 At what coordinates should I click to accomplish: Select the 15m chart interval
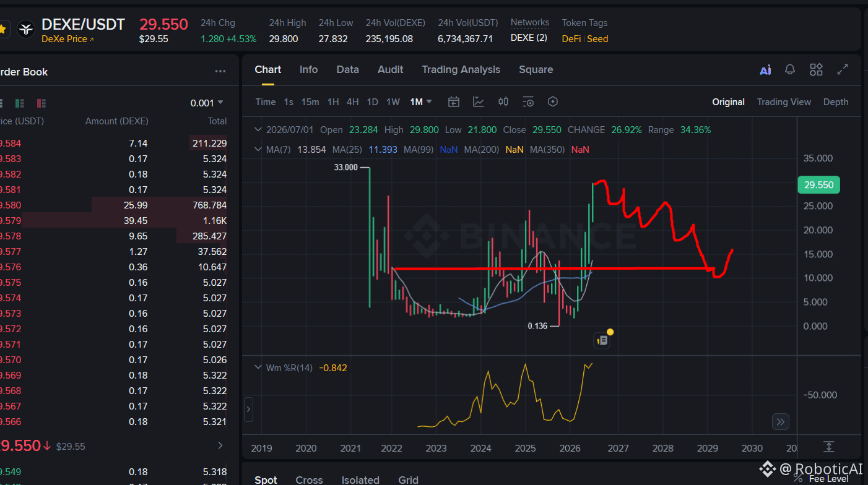point(310,102)
